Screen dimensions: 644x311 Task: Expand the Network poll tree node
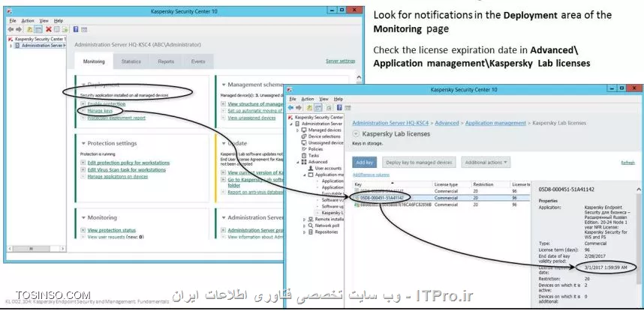304,226
